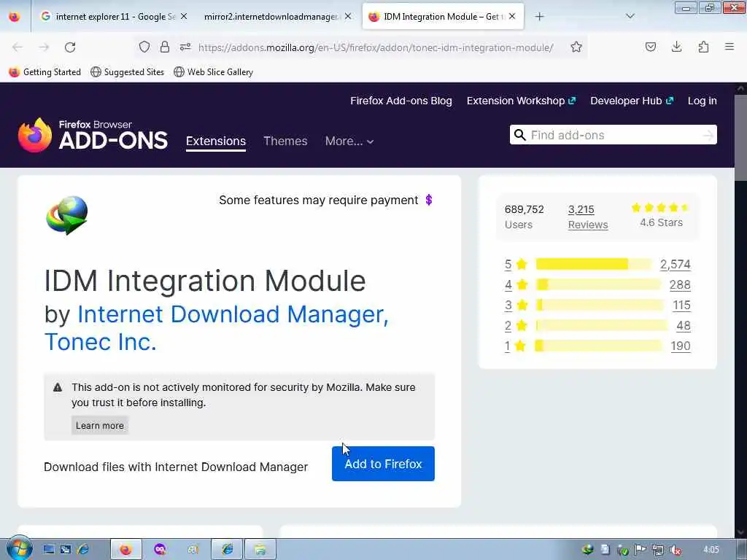Screen dimensions: 747x560
Task: Open the Windows Start orb
Action: click(x=18, y=549)
